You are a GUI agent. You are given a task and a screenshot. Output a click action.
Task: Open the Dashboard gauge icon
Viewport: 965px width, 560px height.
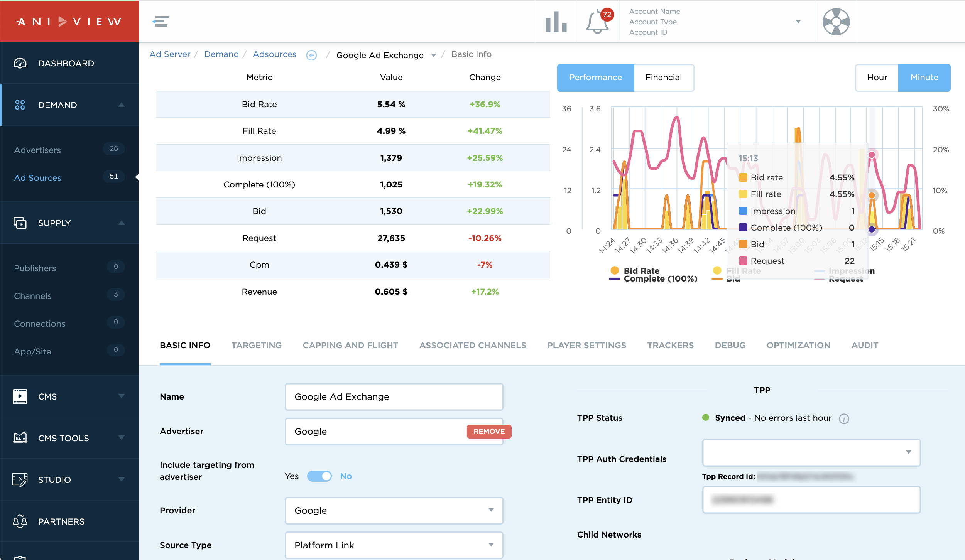click(20, 63)
